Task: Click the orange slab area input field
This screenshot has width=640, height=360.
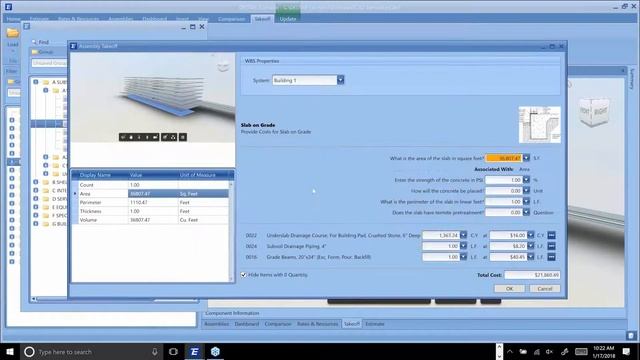Action: coord(504,158)
